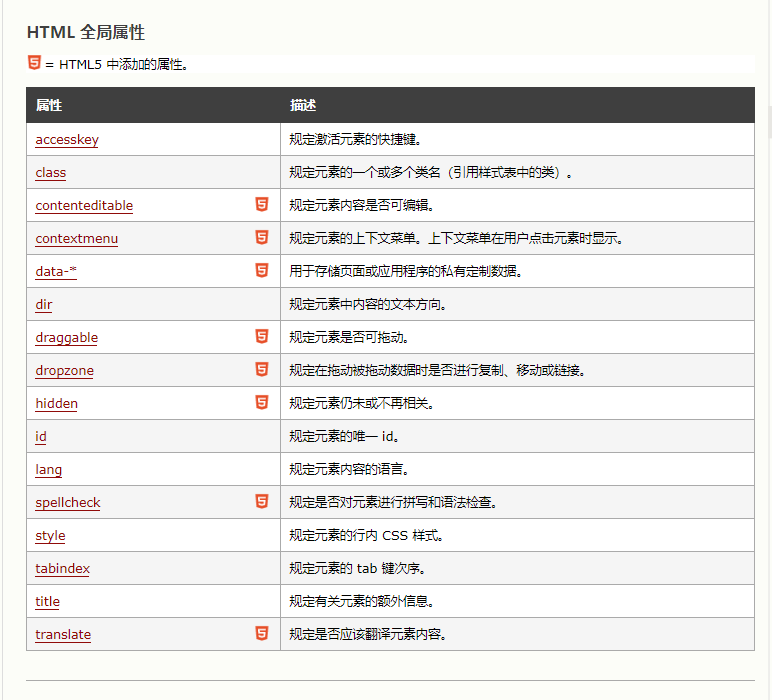Open the translate attribute link
The height and width of the screenshot is (700, 772).
tap(63, 635)
